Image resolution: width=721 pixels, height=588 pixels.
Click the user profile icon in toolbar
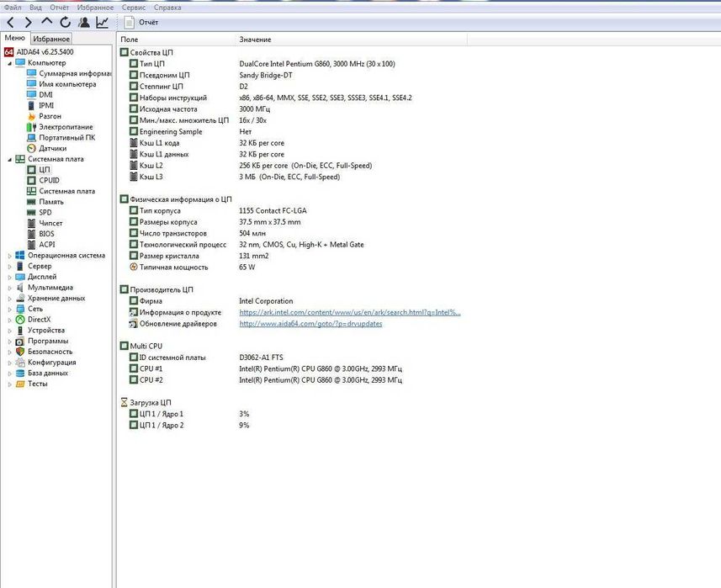point(83,22)
